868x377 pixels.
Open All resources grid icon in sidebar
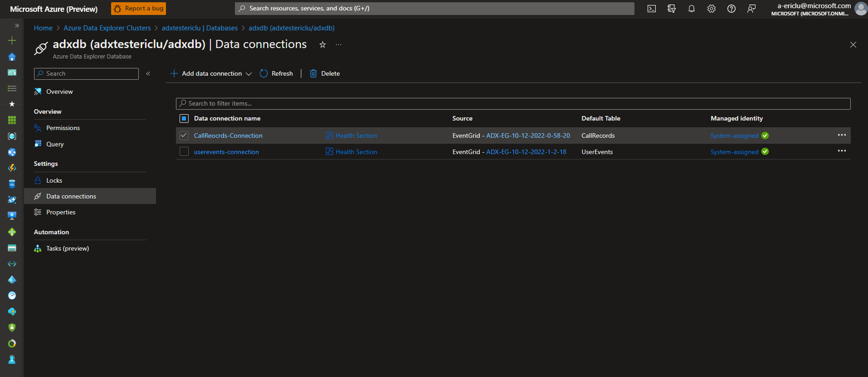(12, 120)
